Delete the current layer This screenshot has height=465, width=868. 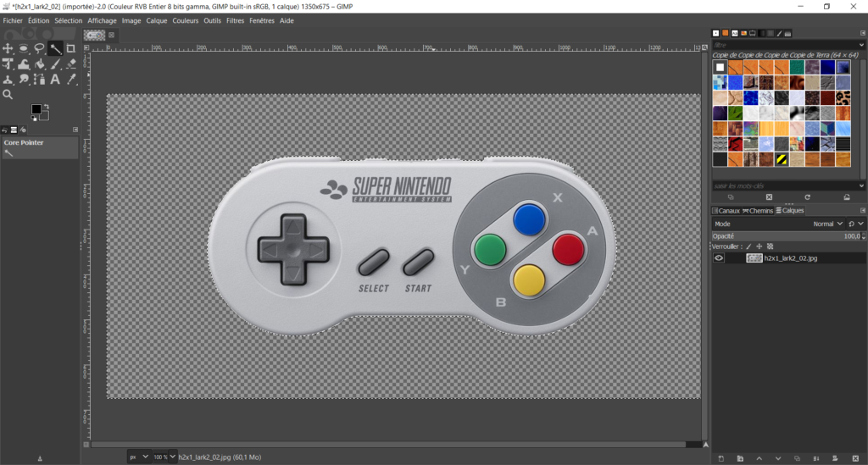(855, 458)
